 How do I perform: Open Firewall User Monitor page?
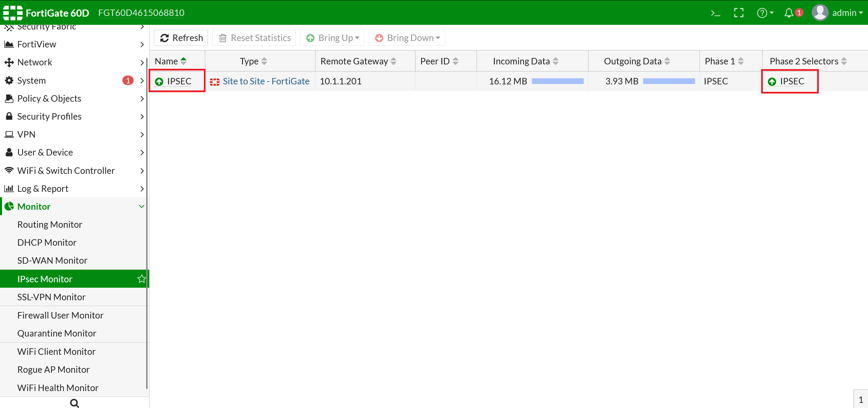(60, 315)
